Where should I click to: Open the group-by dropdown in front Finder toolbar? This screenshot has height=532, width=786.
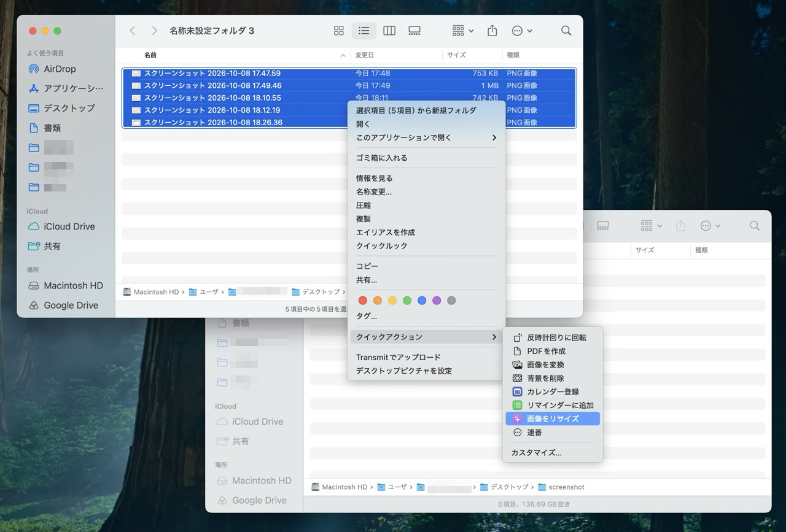tap(463, 31)
